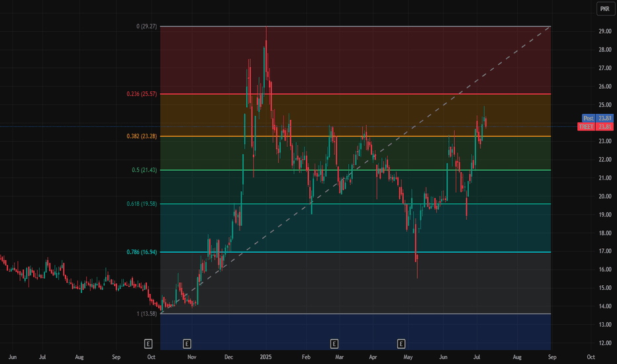617x364 pixels.
Task: Click the 0.236 (25.57) retracement label
Action: pos(142,94)
